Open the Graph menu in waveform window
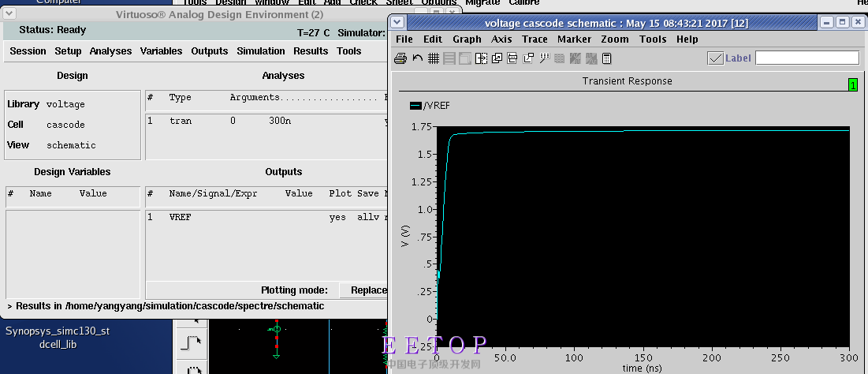868x374 pixels. [x=467, y=39]
